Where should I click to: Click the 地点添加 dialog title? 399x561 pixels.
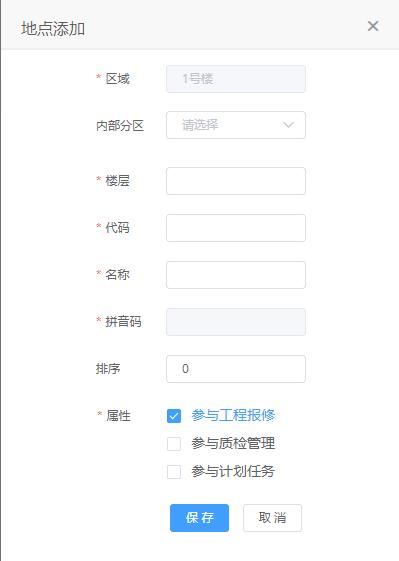point(53,28)
